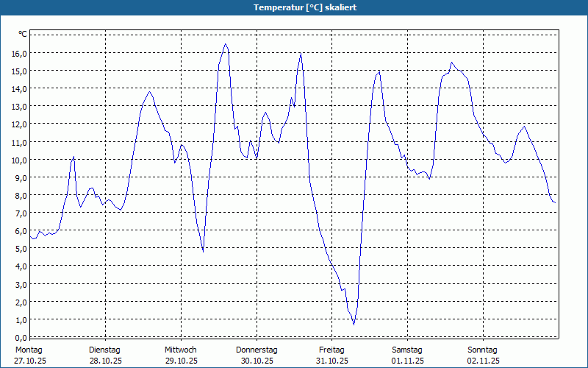Click the 13,0 y-axis label
This screenshot has height=368, width=588.
tap(20, 107)
